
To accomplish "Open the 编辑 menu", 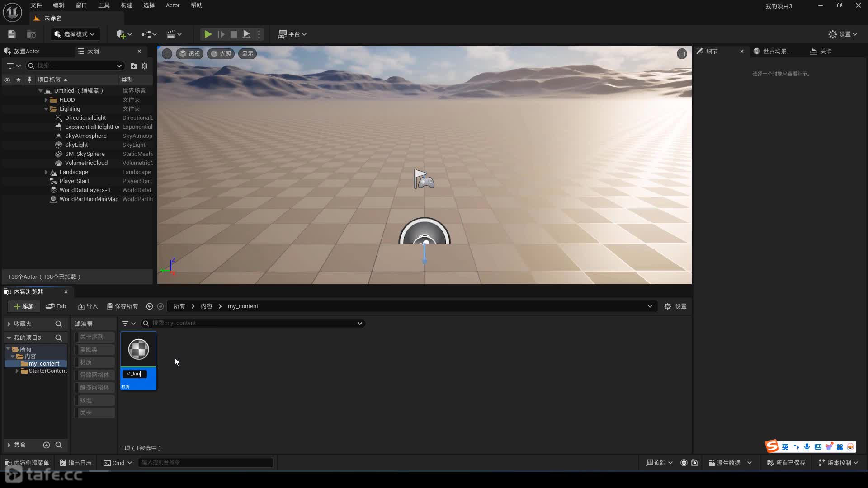I will (x=59, y=5).
